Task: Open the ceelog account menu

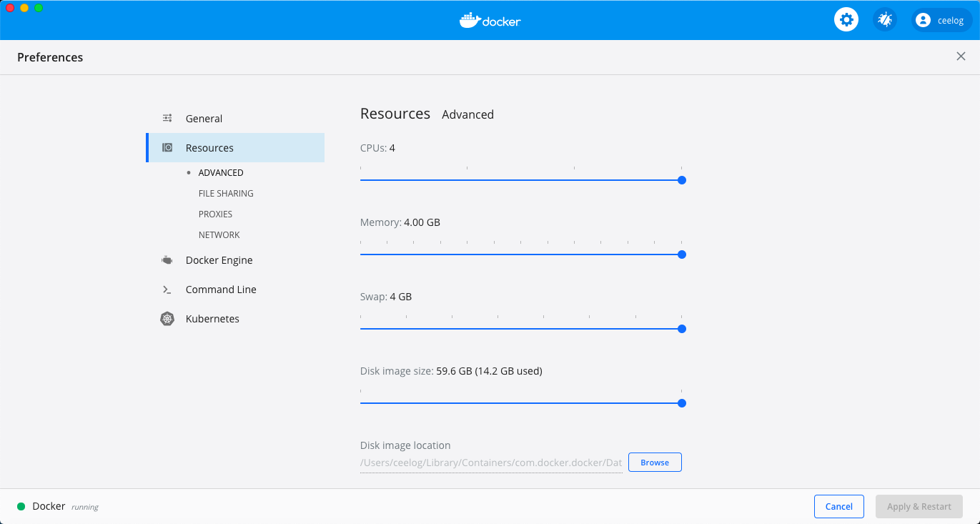Action: [942, 20]
